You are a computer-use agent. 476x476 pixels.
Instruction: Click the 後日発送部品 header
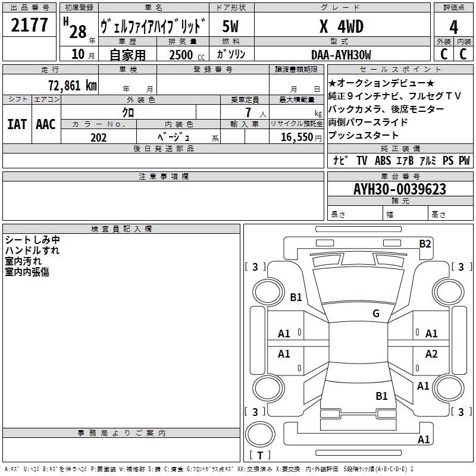164,148
